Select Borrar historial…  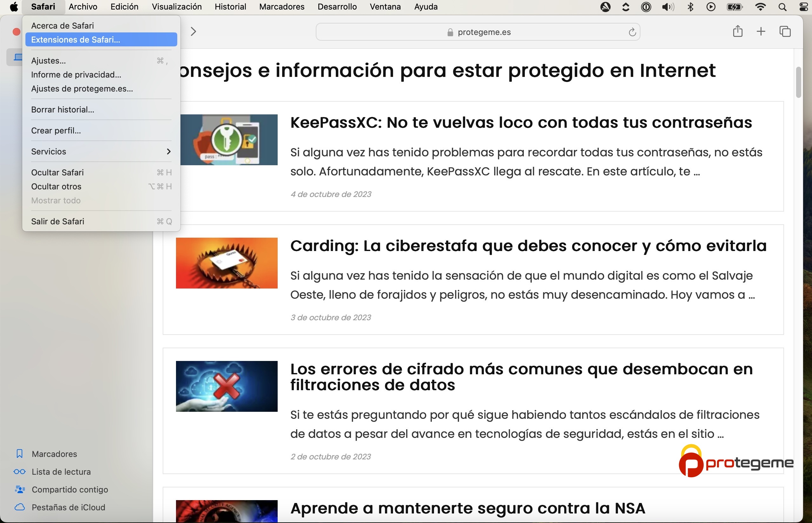tap(101, 109)
